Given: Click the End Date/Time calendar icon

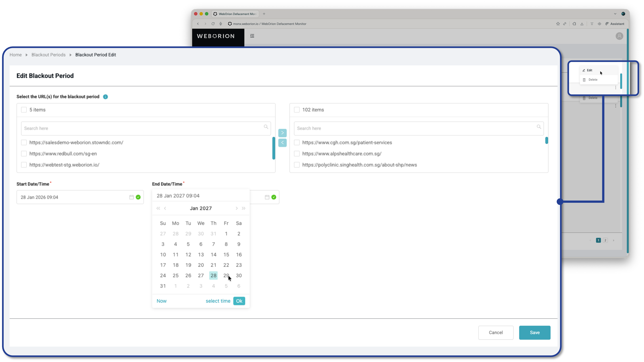Looking at the screenshot, I should pos(267,197).
